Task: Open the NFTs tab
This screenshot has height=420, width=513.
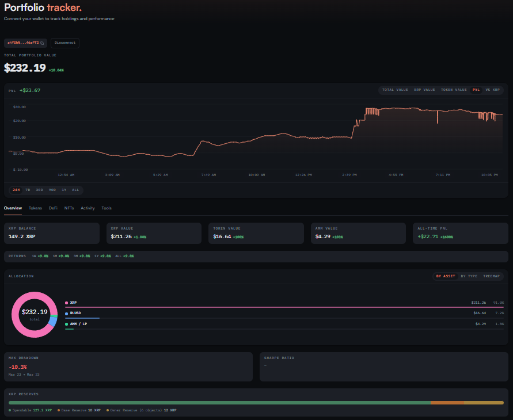Action: click(69, 208)
